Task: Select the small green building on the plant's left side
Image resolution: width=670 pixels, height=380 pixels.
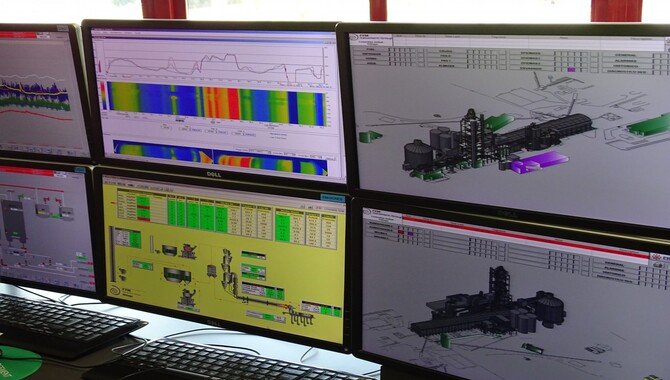Action: click(369, 137)
